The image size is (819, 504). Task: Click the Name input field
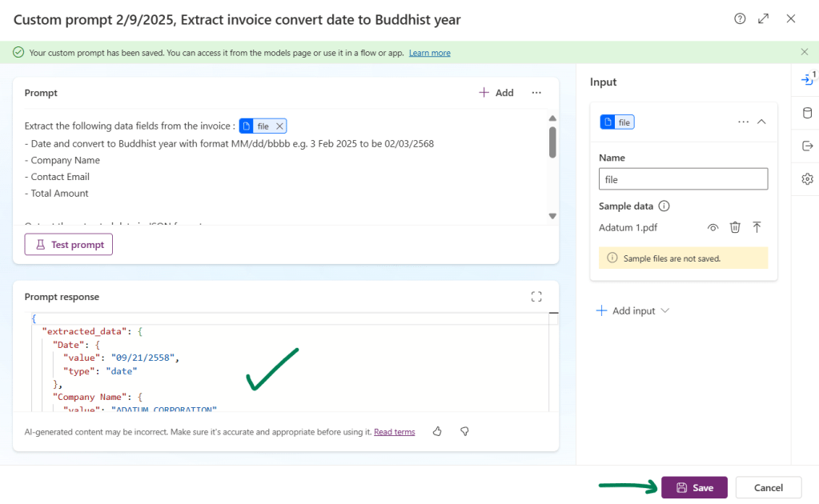pyautogui.click(x=683, y=179)
